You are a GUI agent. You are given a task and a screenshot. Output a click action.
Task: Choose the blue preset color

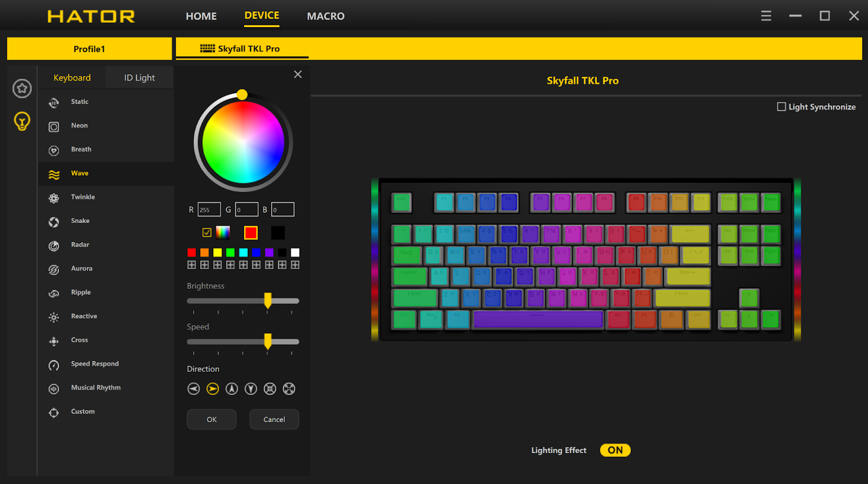click(x=256, y=252)
